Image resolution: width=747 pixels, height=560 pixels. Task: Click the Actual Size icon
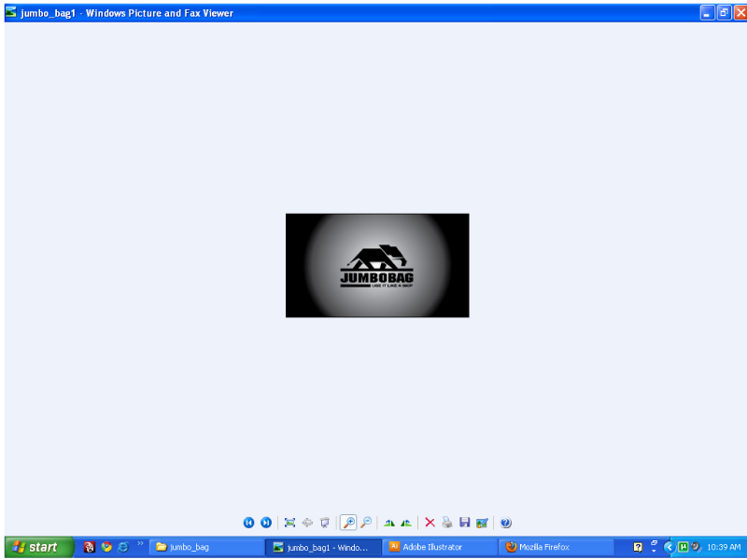(x=307, y=523)
